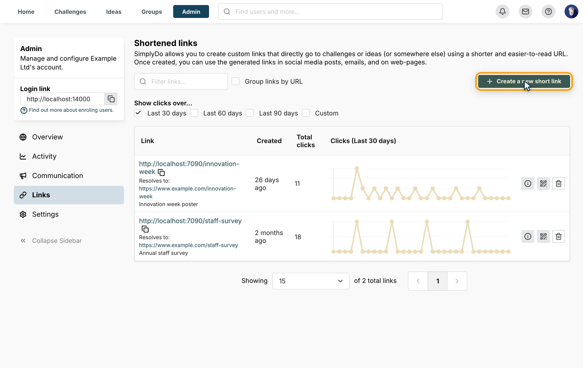
Task: Show info for the staff-survey link
Action: click(x=528, y=236)
